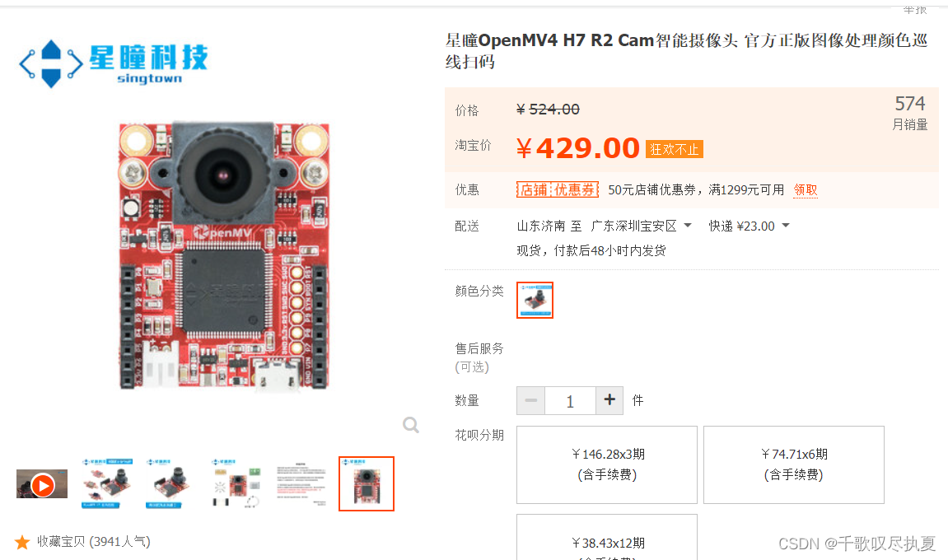Select the second thumbnail with board and lens

(x=107, y=483)
